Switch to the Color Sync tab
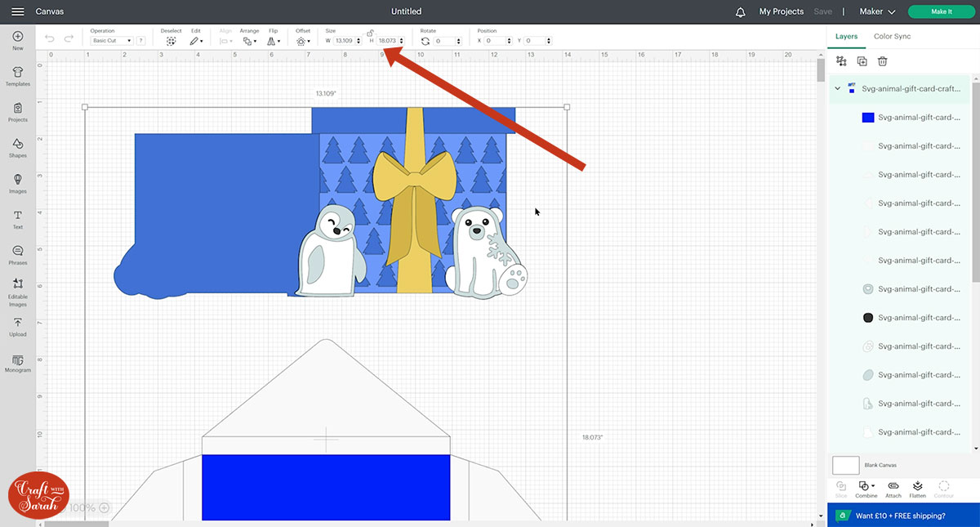 click(x=892, y=37)
